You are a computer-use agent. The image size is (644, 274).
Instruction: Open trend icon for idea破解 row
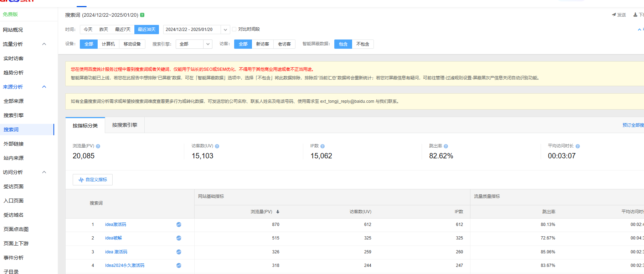pyautogui.click(x=179, y=238)
